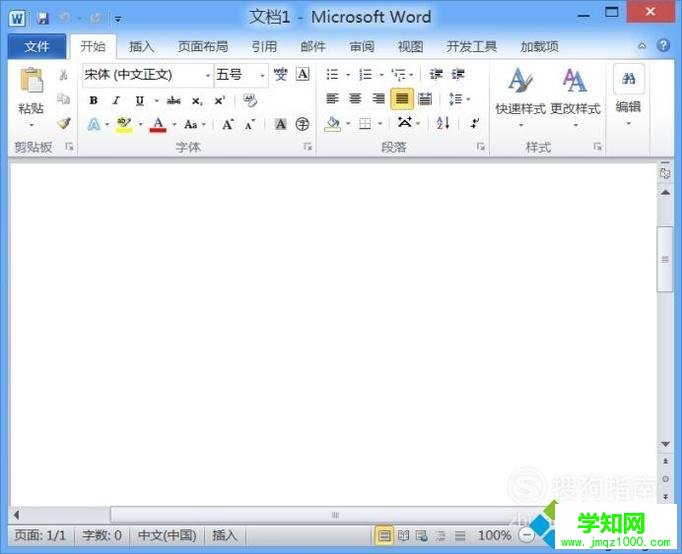Open text effects glowing A icon
This screenshot has height=554, width=682.
(x=94, y=125)
